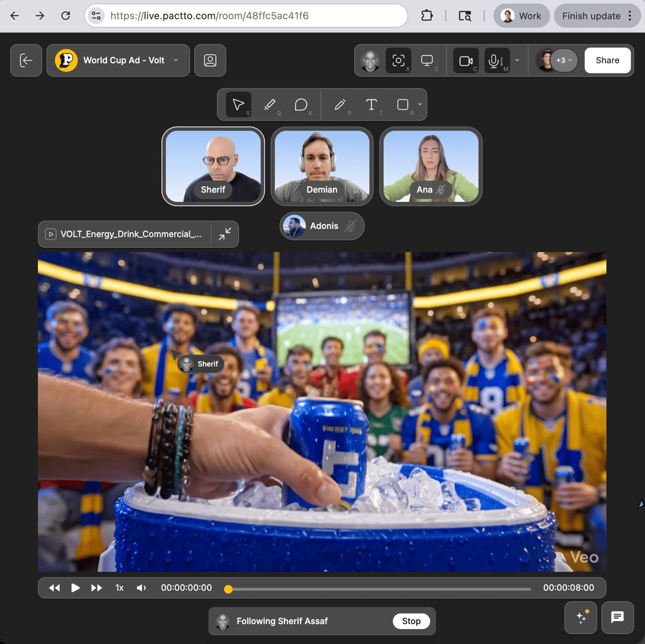The width and height of the screenshot is (645, 644).
Task: Click the exit room arrow icon
Action: coord(26,61)
